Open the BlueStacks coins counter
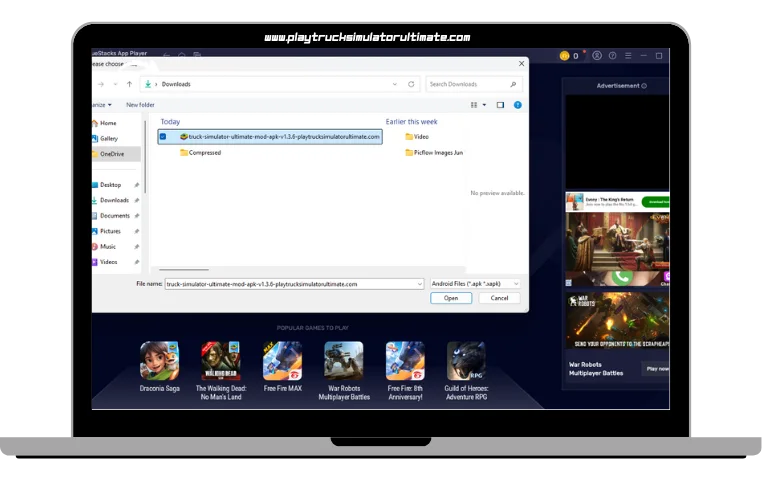 569,56
